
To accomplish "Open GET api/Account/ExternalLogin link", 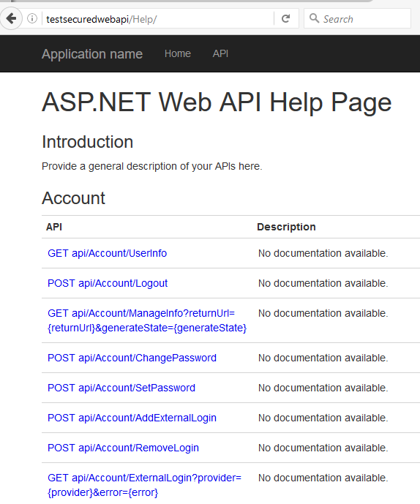I will coord(144,485).
